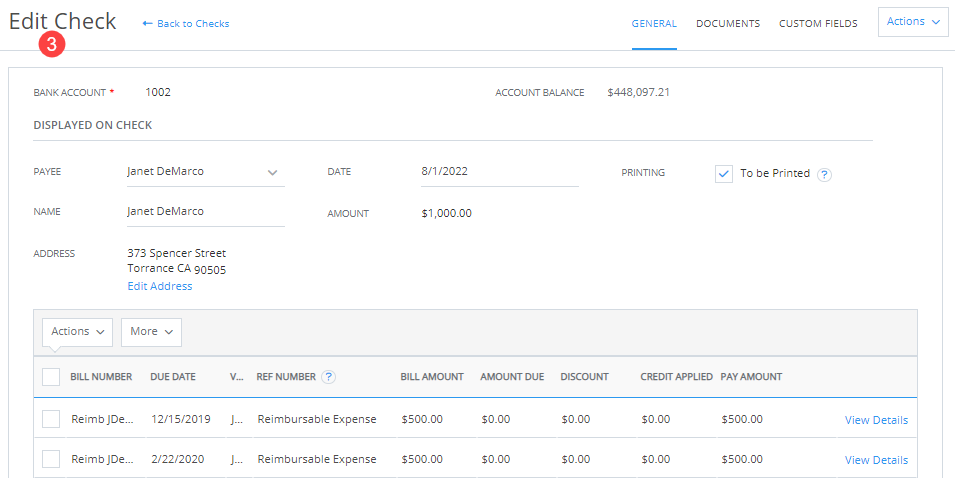Click the Credit Applied column header
Viewport: 955px width, 478px height.
point(676,377)
